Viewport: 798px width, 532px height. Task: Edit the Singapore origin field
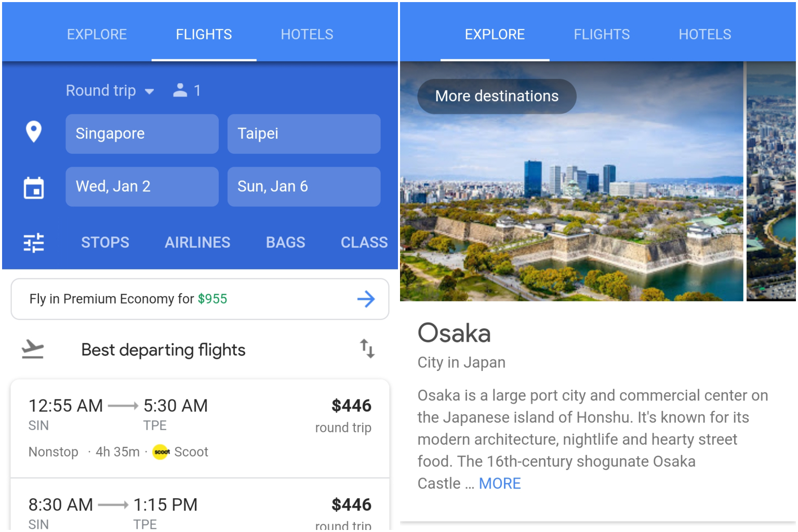pos(142,134)
